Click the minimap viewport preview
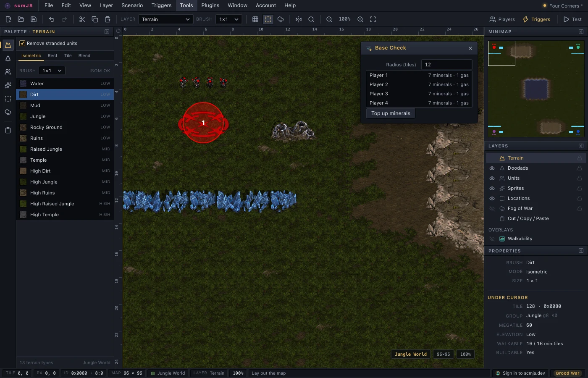This screenshot has width=588, height=378. [501, 53]
